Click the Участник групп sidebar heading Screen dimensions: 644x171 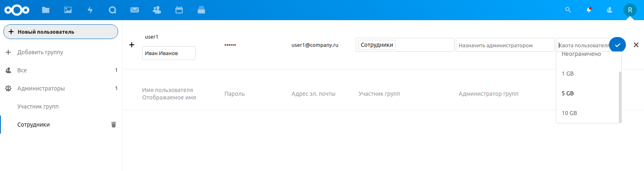(38, 106)
